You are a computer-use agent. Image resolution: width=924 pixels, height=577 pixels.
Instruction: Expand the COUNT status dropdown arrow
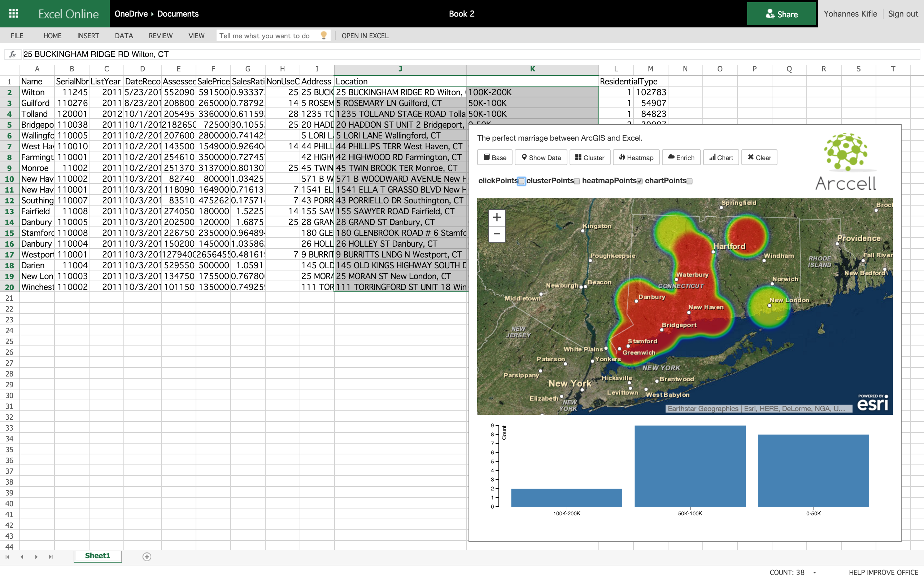814,572
